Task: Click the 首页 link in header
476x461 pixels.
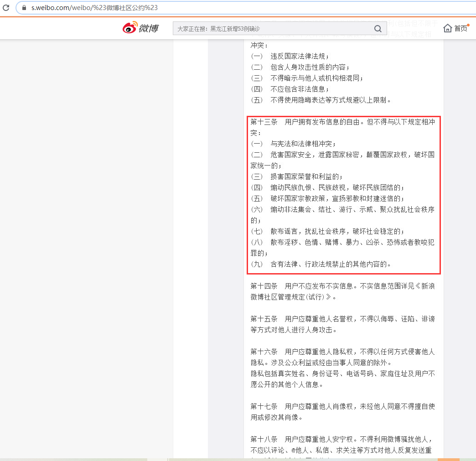Action: pyautogui.click(x=460, y=28)
